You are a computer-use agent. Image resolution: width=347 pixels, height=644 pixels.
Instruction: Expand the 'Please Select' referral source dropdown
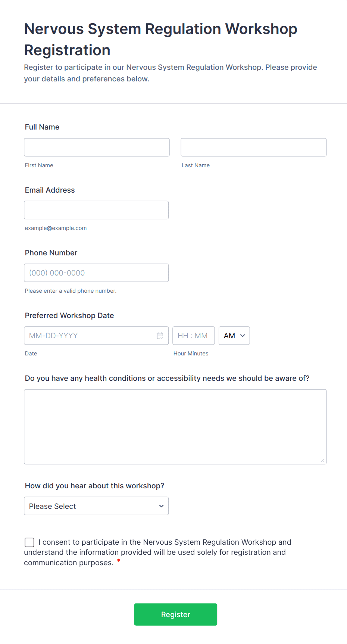click(x=96, y=506)
